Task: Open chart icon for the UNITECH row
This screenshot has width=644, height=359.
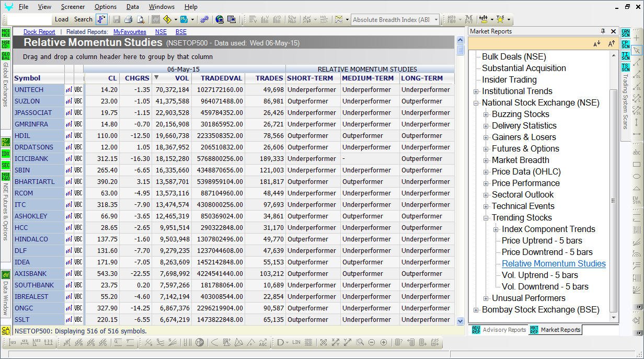Action: click(x=69, y=89)
